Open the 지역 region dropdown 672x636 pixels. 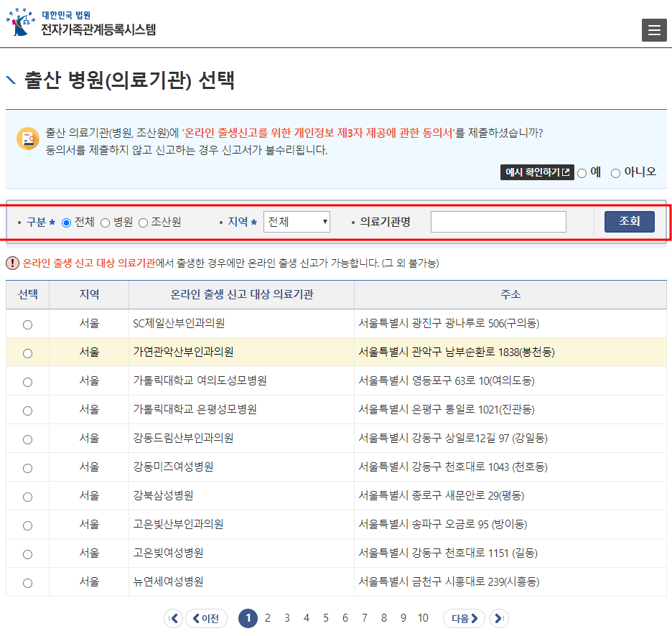(297, 222)
